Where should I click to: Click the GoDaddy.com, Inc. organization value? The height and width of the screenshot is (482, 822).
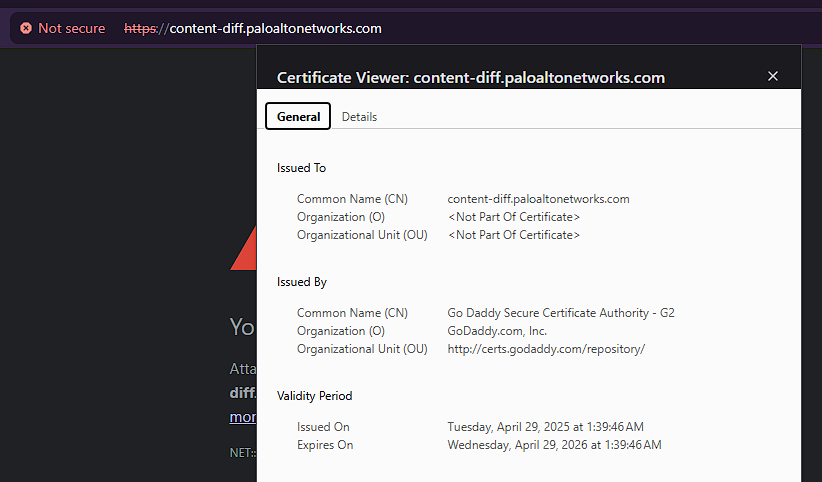[x=497, y=331]
